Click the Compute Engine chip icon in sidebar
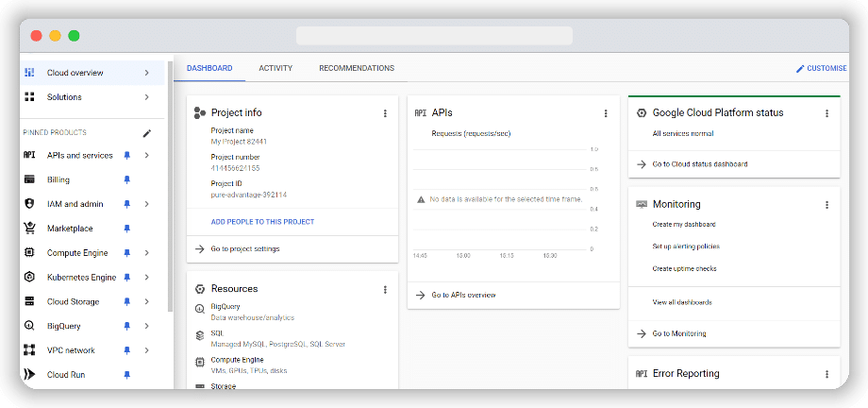Image resolution: width=868 pixels, height=408 pixels. [29, 253]
